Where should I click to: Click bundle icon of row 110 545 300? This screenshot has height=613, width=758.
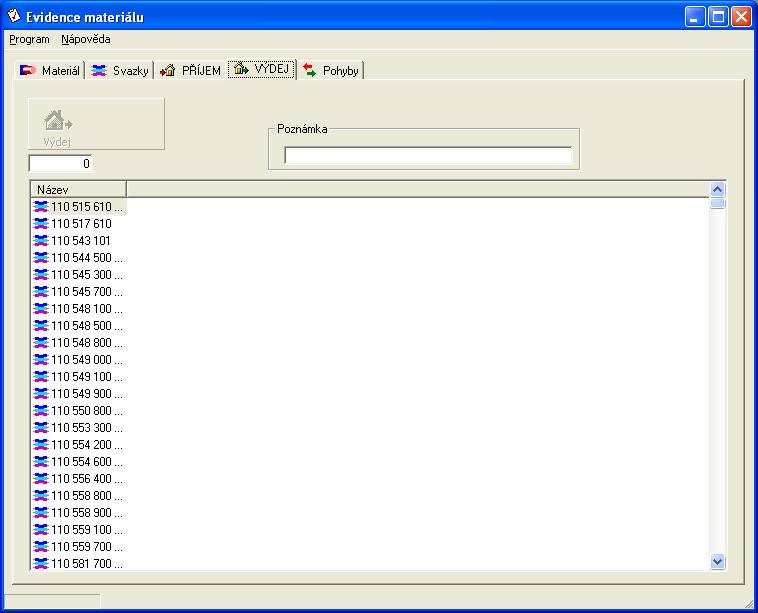coord(41,275)
